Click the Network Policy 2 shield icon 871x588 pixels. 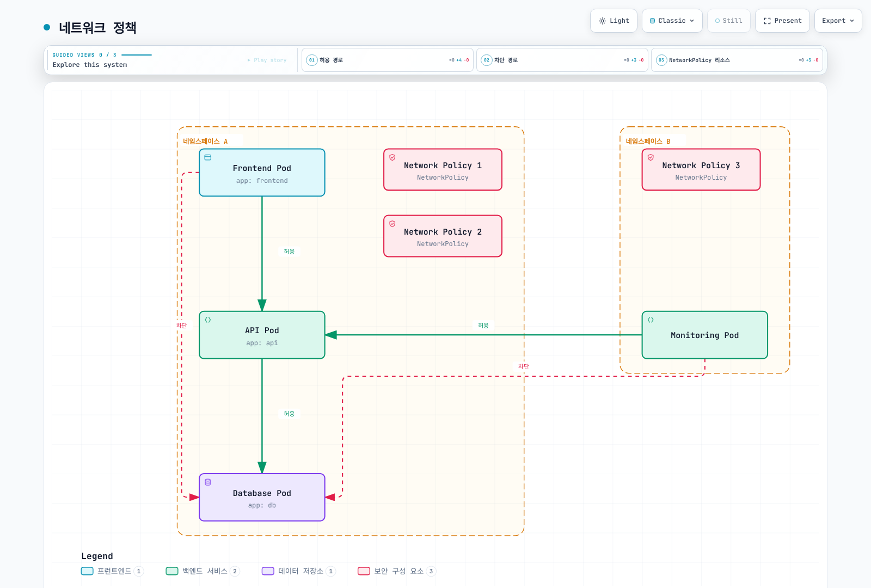point(392,224)
